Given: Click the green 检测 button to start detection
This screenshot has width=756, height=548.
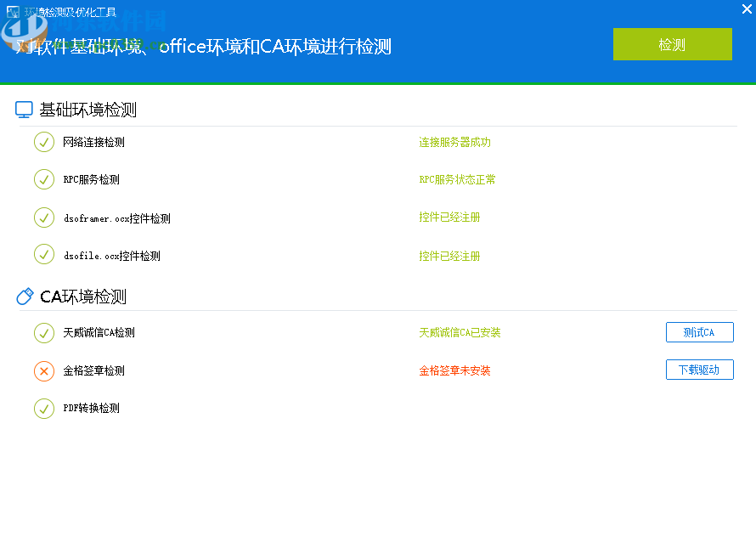Looking at the screenshot, I should (672, 44).
